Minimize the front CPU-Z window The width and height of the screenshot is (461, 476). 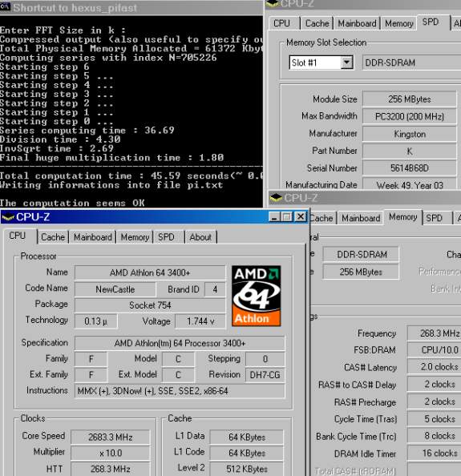coord(274,217)
